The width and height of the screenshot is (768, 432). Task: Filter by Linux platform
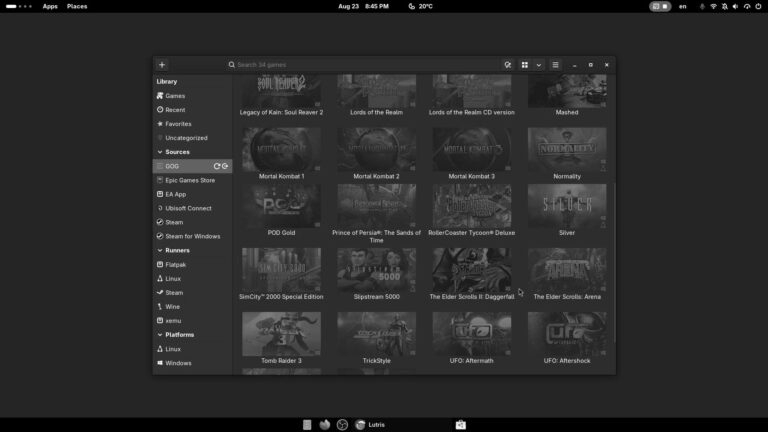(192, 349)
